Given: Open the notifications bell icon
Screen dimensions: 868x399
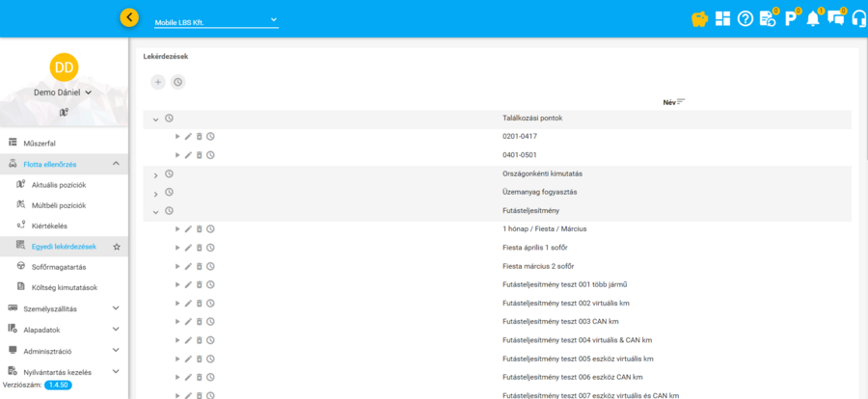Looking at the screenshot, I should click(812, 18).
